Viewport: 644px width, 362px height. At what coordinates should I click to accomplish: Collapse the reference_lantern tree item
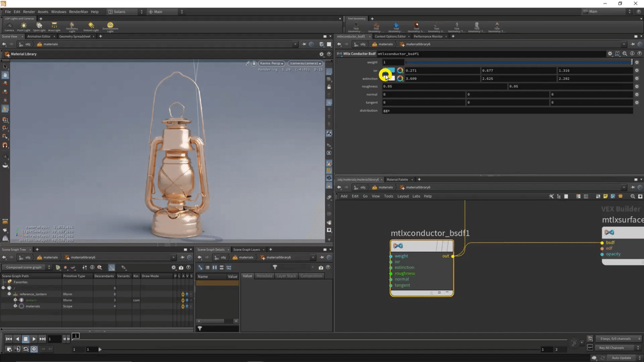pos(9,294)
